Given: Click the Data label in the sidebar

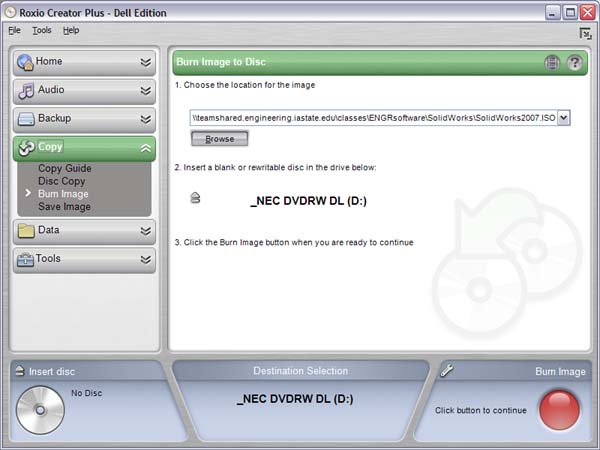Looking at the screenshot, I should 49,230.
